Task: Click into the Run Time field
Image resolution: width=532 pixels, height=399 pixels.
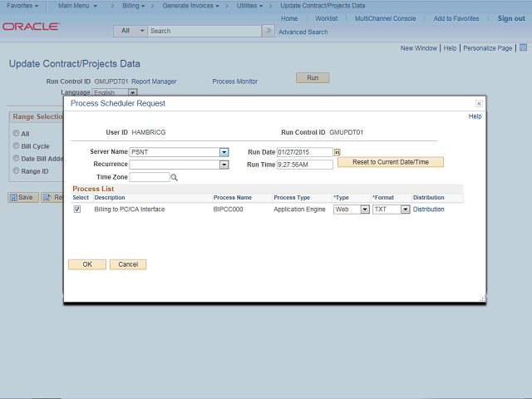Action: click(x=304, y=165)
